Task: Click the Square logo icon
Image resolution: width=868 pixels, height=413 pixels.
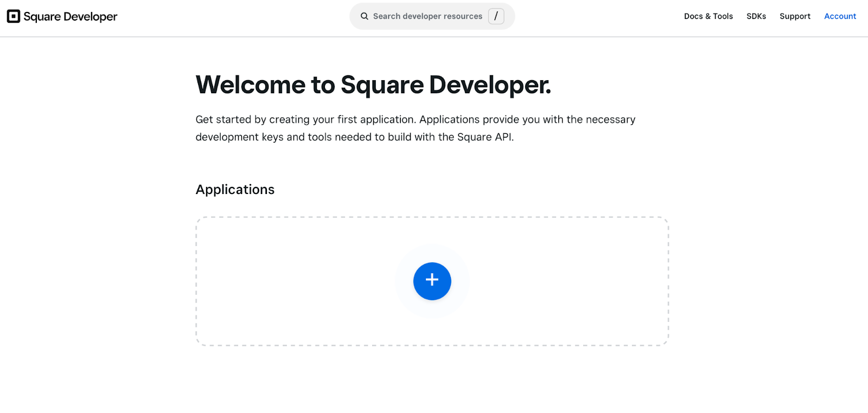Action: [14, 16]
